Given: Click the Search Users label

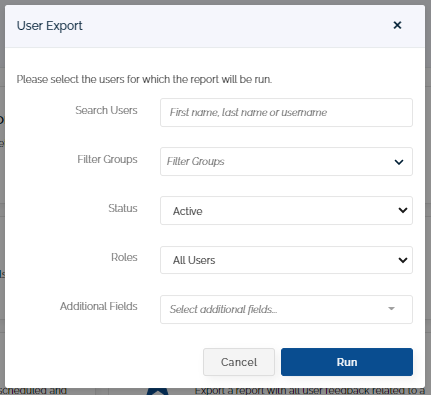Looking at the screenshot, I should (x=106, y=110).
